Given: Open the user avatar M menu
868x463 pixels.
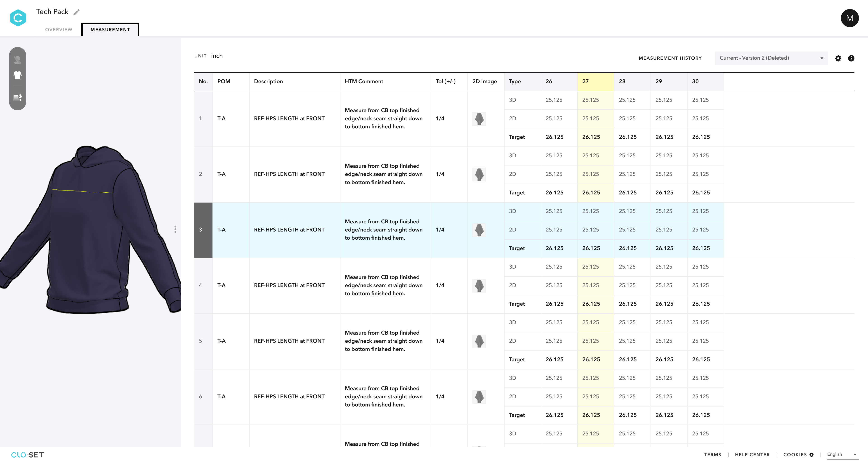Looking at the screenshot, I should [849, 18].
